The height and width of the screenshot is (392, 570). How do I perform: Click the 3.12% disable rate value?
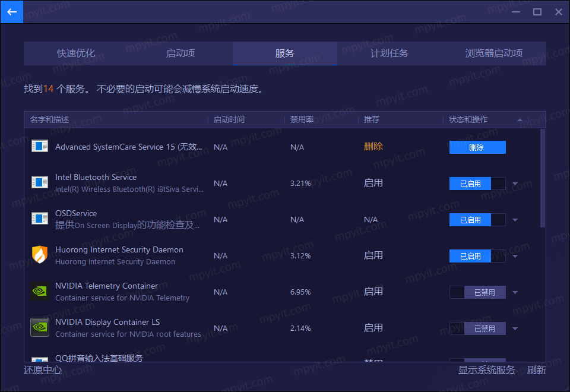[x=300, y=256]
